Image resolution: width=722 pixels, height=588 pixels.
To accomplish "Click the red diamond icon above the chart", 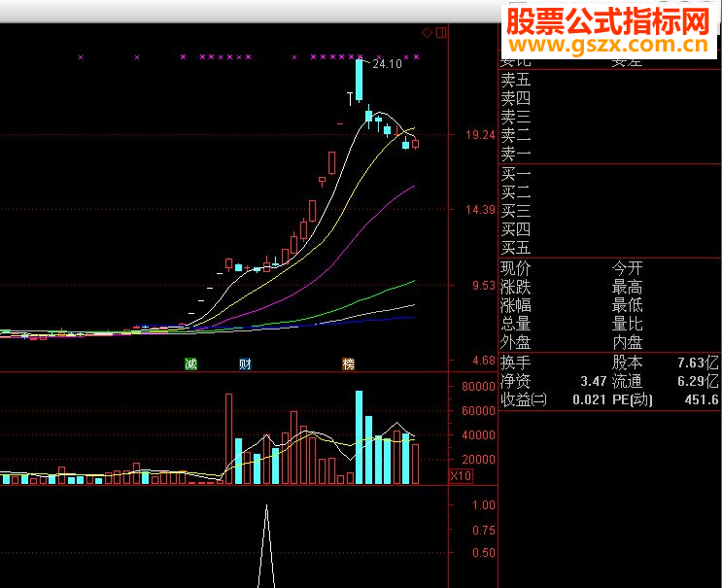I will [428, 33].
